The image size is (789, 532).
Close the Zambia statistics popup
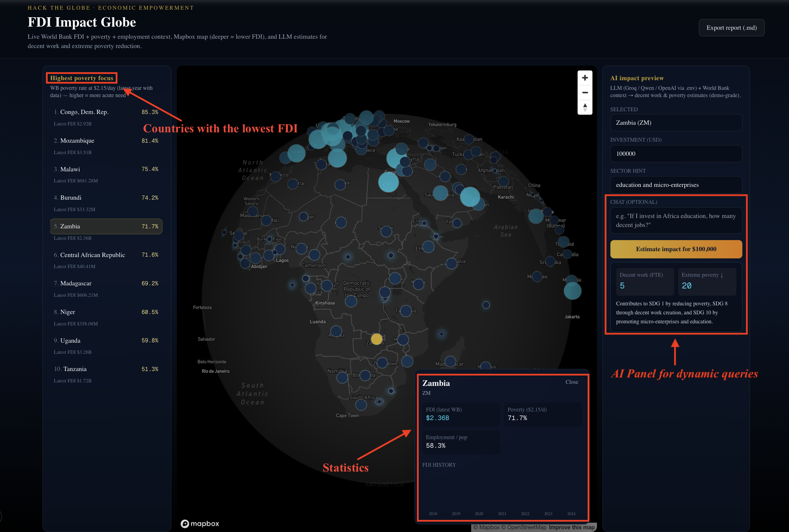571,382
